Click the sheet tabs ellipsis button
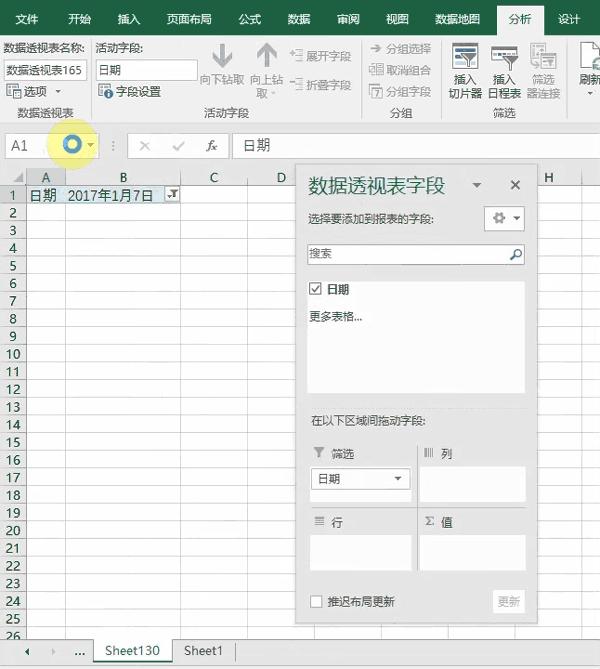 coord(79,652)
